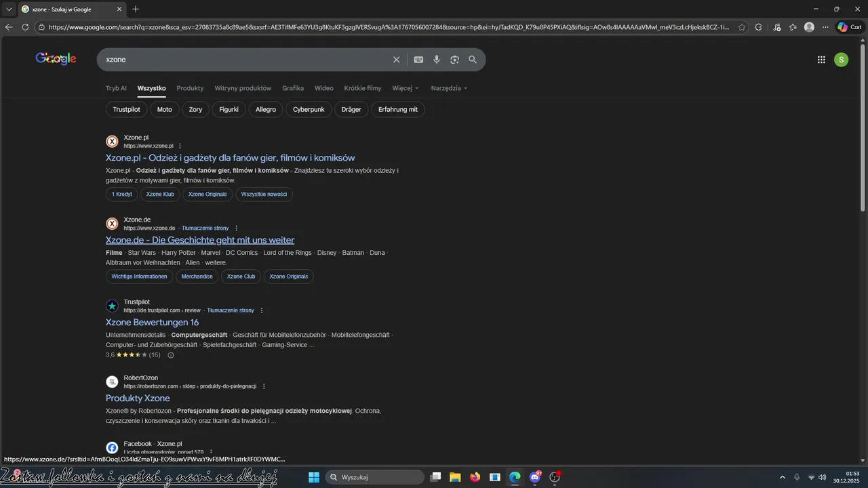This screenshot has height=488, width=868.
Task: Switch to Krótkie filmy tab
Action: (363, 88)
